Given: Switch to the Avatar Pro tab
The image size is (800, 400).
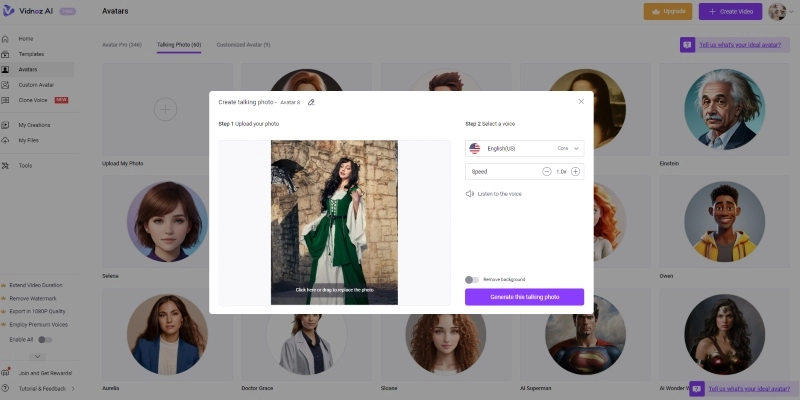Looking at the screenshot, I should click(x=124, y=45).
